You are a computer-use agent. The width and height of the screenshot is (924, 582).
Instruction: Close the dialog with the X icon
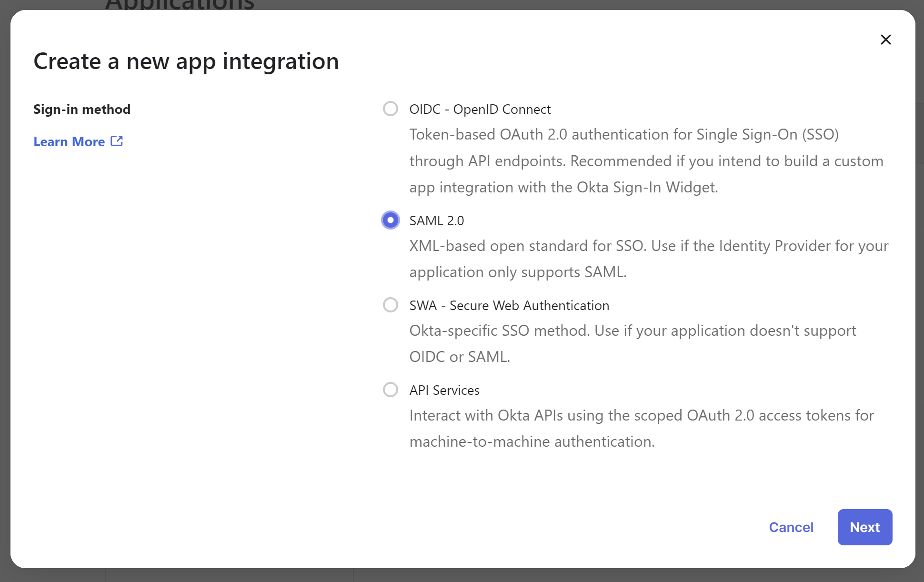885,40
